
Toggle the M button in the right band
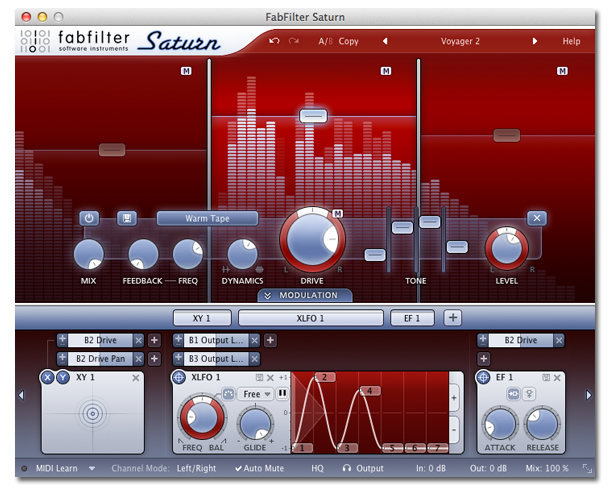coord(562,71)
